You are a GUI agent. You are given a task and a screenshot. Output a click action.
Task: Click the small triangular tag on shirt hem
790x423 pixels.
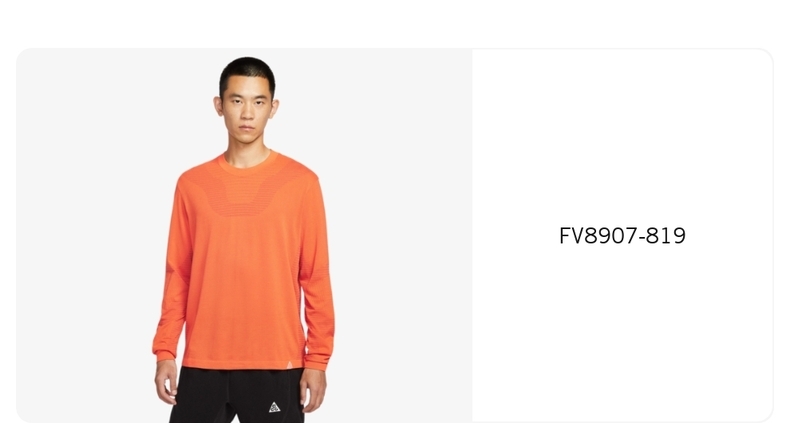(x=290, y=365)
